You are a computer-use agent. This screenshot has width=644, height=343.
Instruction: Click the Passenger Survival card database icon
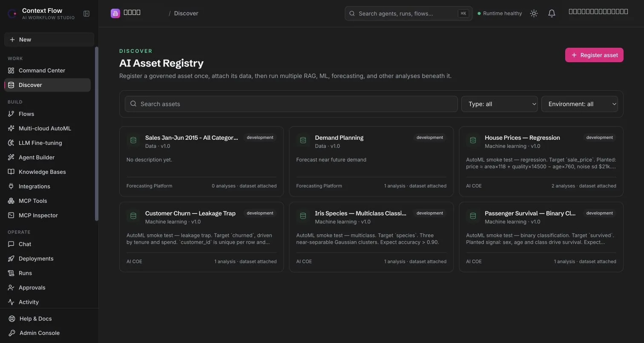point(473,216)
